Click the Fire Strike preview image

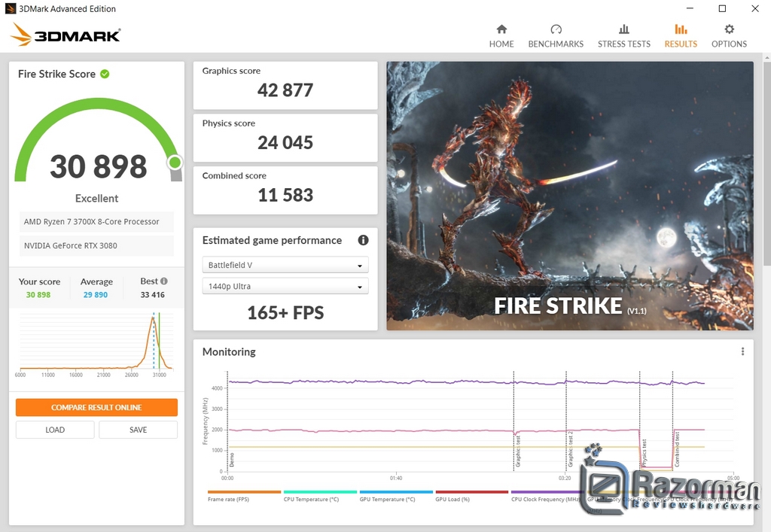[x=570, y=196]
